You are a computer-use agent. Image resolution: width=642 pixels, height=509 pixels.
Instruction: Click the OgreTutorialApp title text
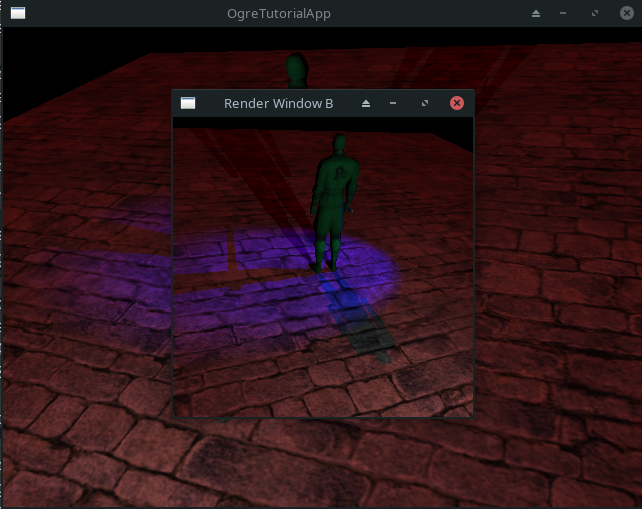pos(279,14)
